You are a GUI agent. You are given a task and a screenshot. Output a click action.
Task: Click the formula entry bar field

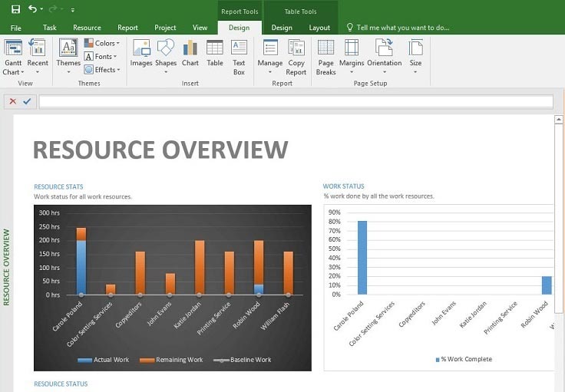[296, 101]
